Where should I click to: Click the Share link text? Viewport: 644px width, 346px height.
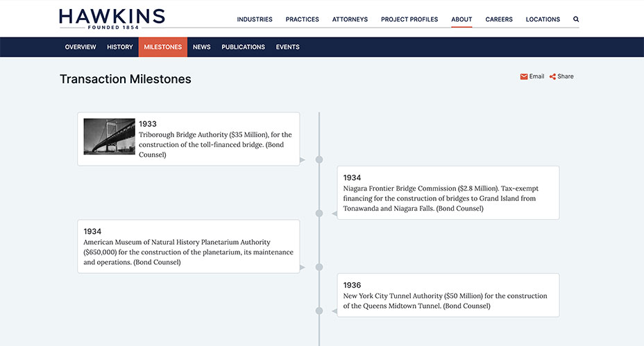(565, 76)
